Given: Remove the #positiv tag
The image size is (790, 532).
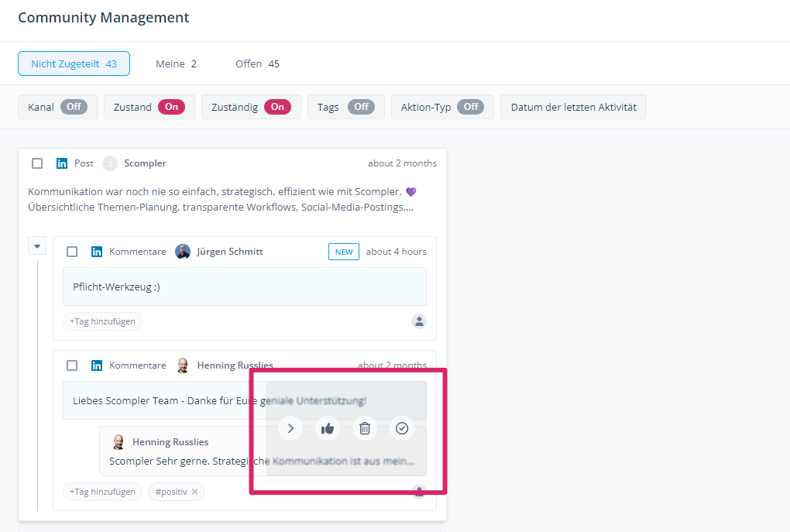Looking at the screenshot, I should [x=195, y=492].
